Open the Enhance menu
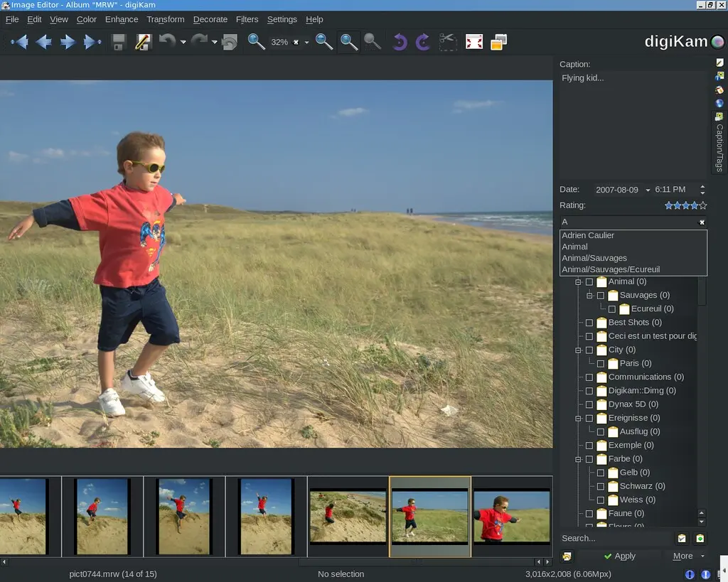 tap(122, 19)
